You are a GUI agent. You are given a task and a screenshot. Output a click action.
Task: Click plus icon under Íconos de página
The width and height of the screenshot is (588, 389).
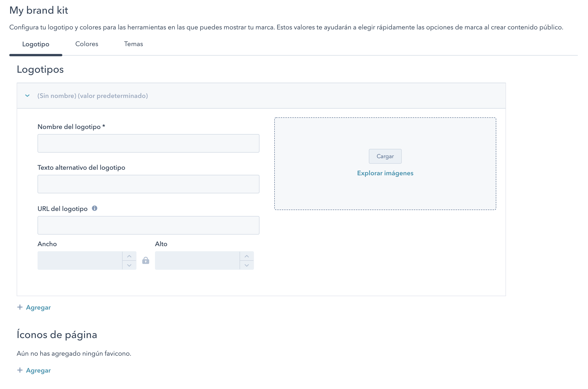(x=20, y=370)
